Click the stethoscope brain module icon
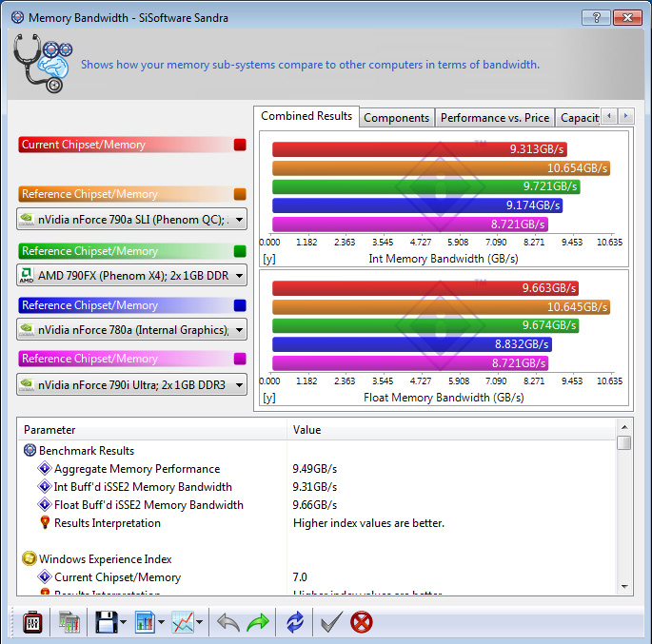Screen dimensions: 652x644 (x=43, y=63)
